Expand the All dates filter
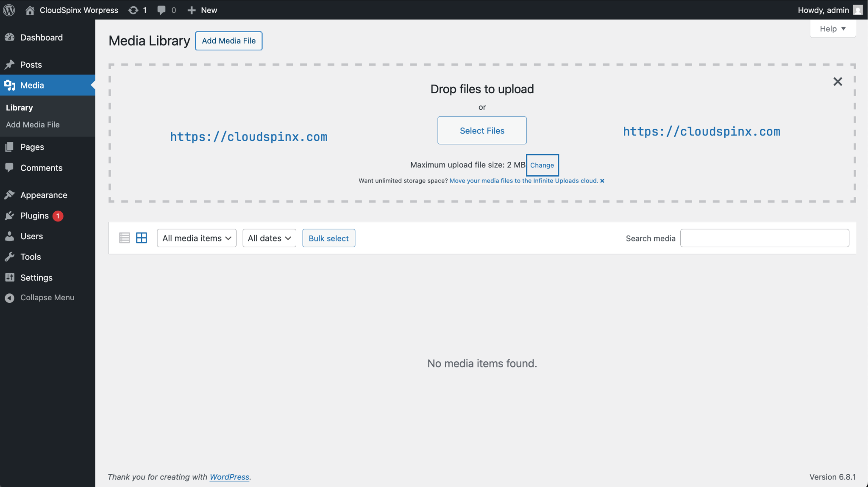Screen dimensions: 868x487 coord(269,238)
